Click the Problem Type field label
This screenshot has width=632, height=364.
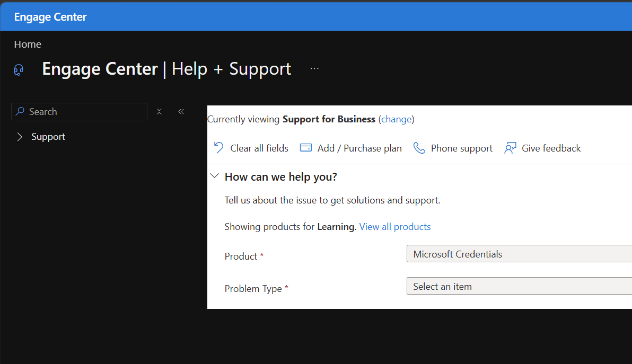(253, 289)
